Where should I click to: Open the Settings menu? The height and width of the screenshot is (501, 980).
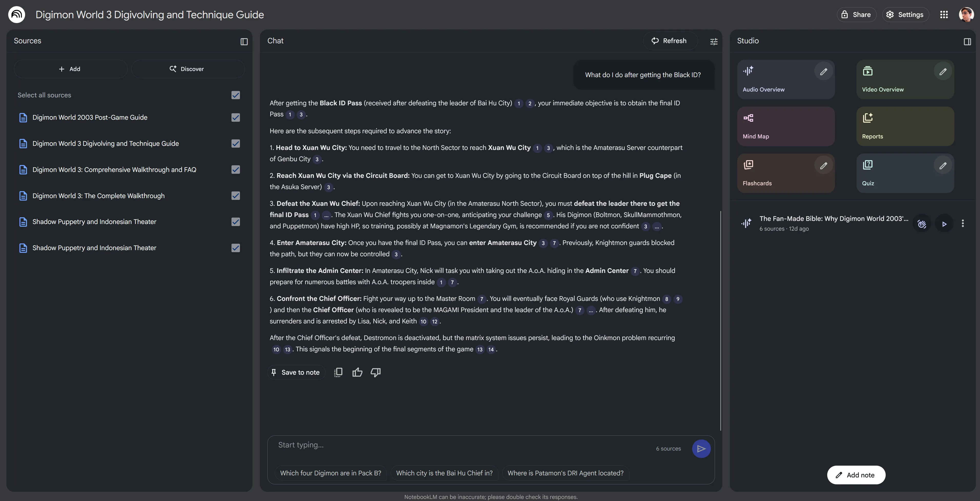click(x=905, y=14)
